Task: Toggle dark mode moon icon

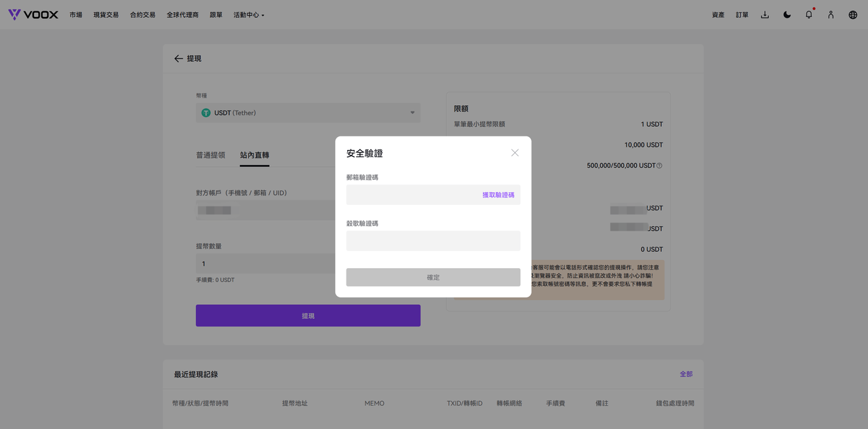Action: (x=787, y=14)
